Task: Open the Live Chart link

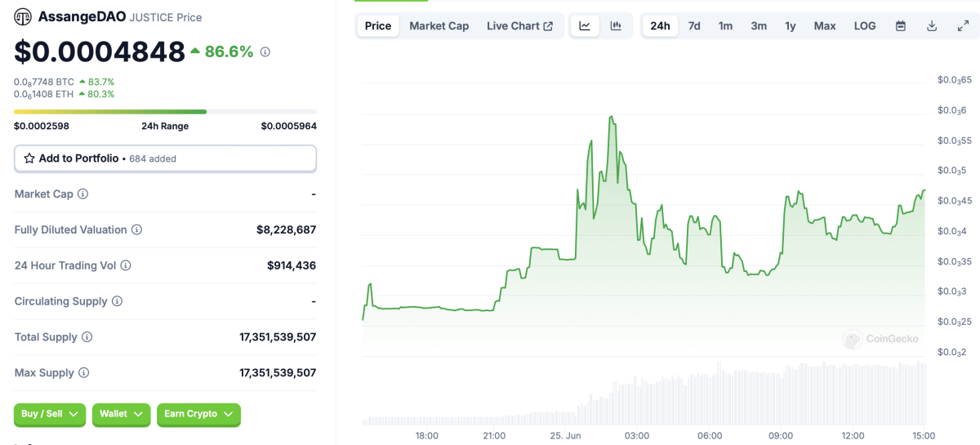Action: point(519,26)
